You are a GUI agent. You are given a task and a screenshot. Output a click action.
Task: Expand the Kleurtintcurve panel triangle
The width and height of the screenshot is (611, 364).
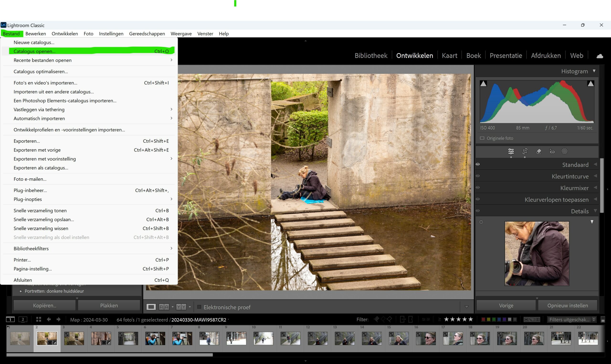click(595, 176)
